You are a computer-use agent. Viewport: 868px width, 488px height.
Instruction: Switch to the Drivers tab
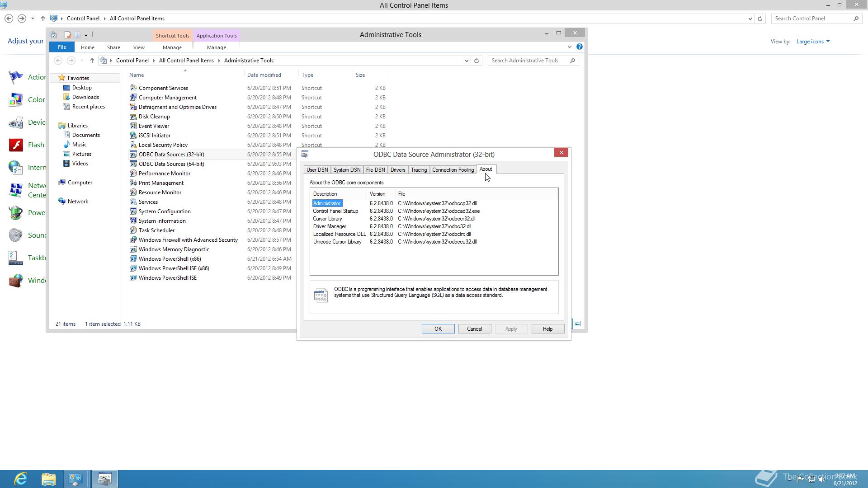pos(397,170)
